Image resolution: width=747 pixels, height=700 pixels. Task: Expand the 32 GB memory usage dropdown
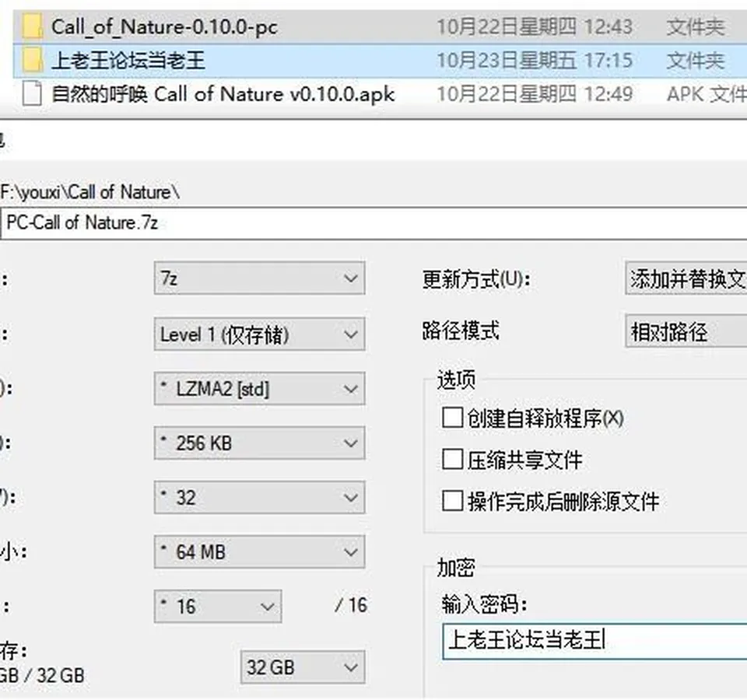(x=303, y=667)
